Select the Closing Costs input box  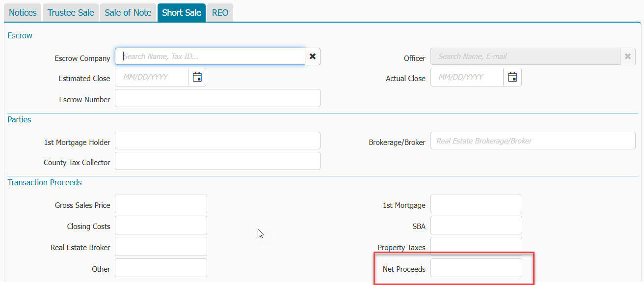pos(161,225)
